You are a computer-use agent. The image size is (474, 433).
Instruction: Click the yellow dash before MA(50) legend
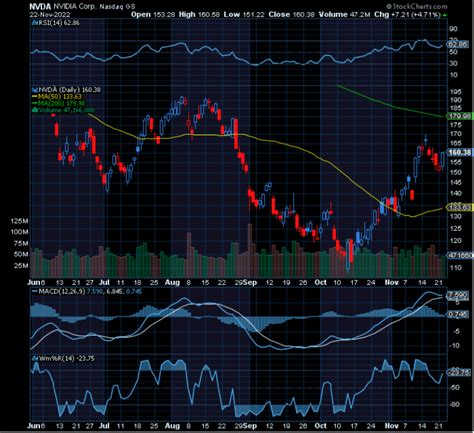35,97
